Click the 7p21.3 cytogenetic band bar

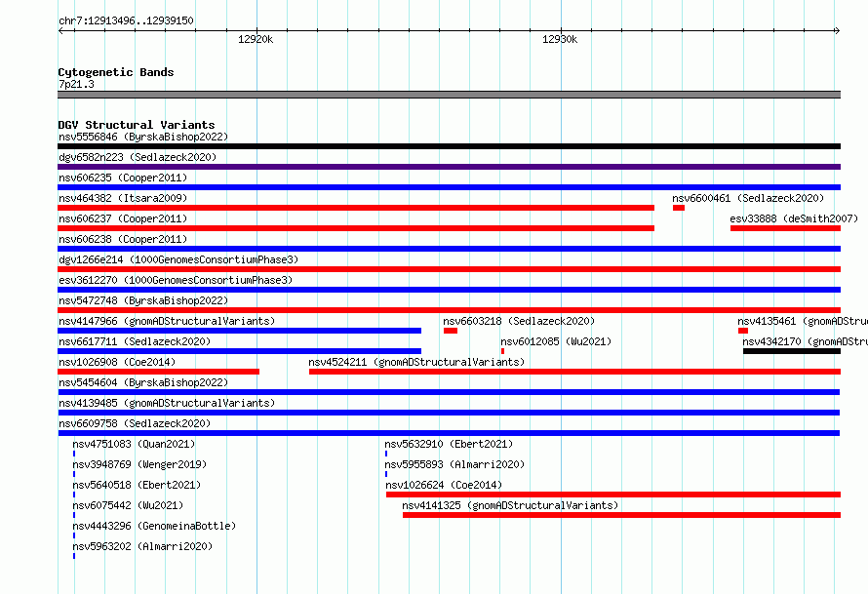pyautogui.click(x=449, y=95)
